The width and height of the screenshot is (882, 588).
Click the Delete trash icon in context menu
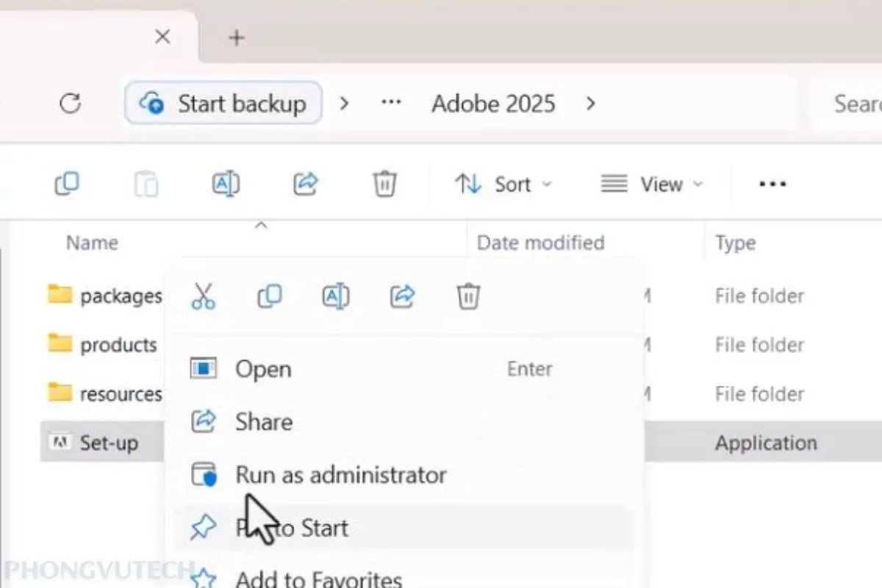(x=468, y=296)
